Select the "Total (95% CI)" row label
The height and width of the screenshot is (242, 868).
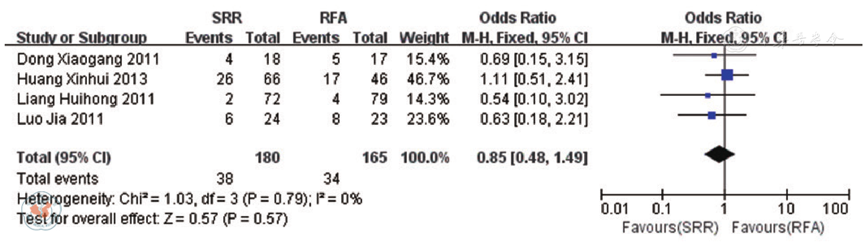click(63, 158)
